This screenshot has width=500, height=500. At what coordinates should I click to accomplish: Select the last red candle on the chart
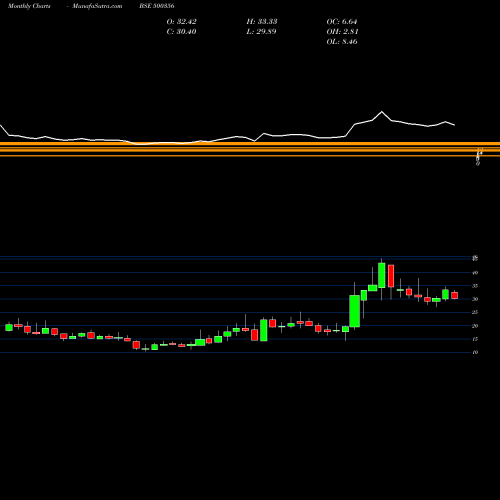(x=454, y=295)
